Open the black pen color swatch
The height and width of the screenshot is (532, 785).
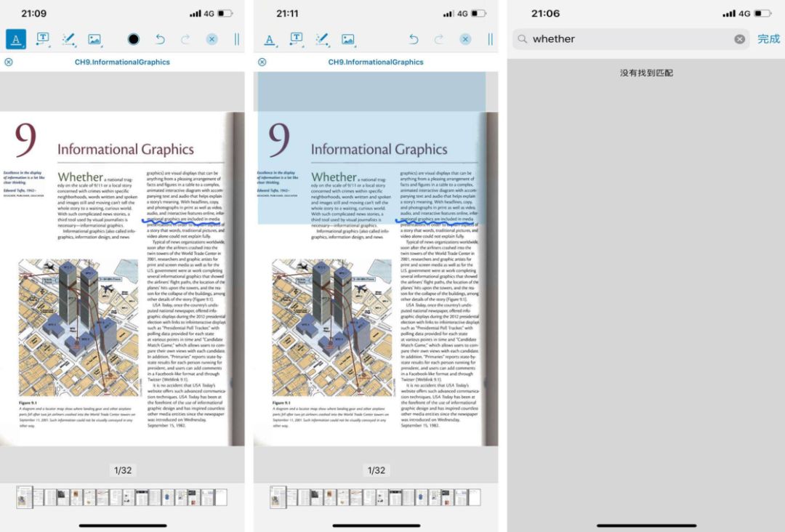[x=133, y=39]
